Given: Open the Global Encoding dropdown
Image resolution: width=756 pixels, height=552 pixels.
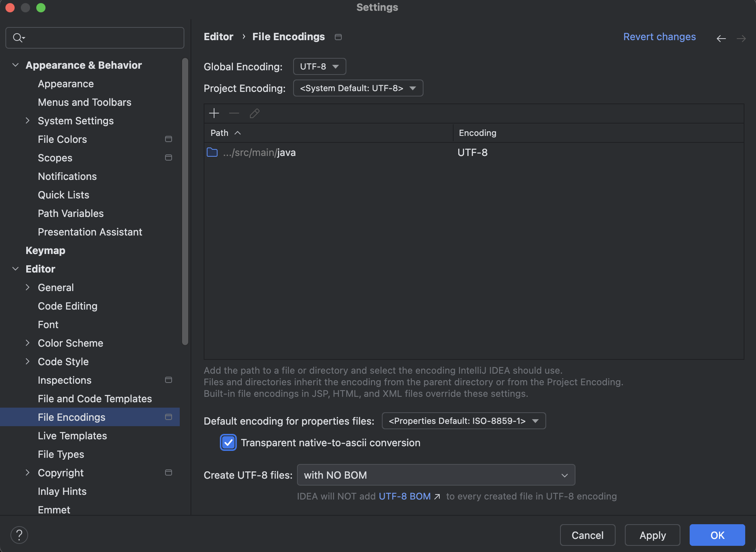Looking at the screenshot, I should tap(319, 66).
